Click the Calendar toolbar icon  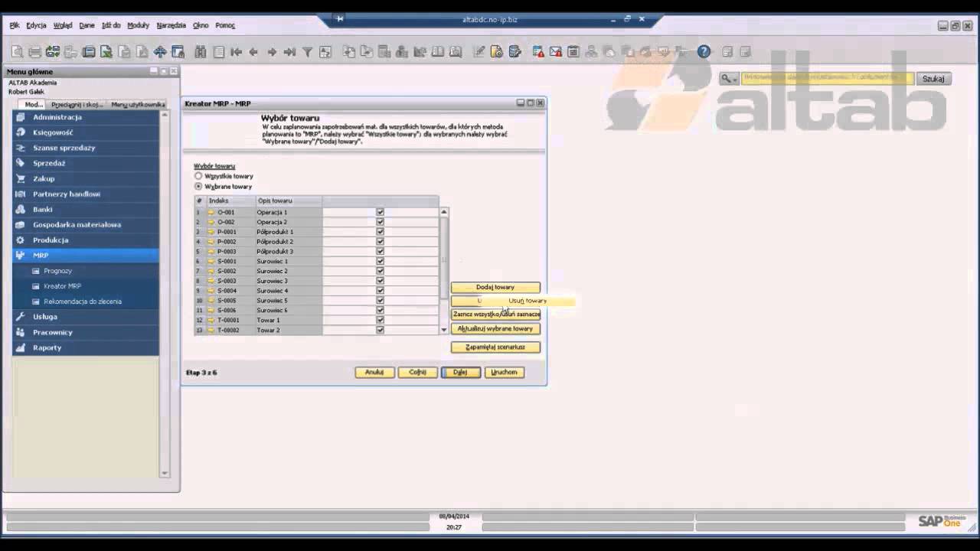point(573,52)
